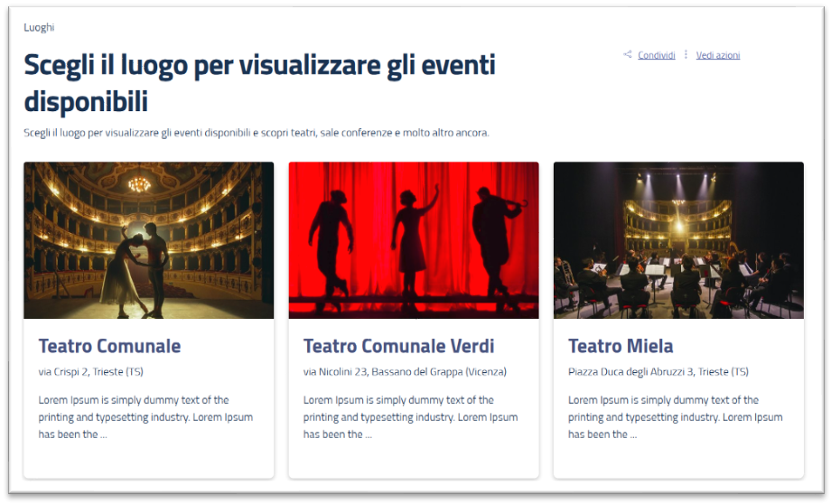
Task: Click the share icon beside Condividi
Action: [628, 55]
